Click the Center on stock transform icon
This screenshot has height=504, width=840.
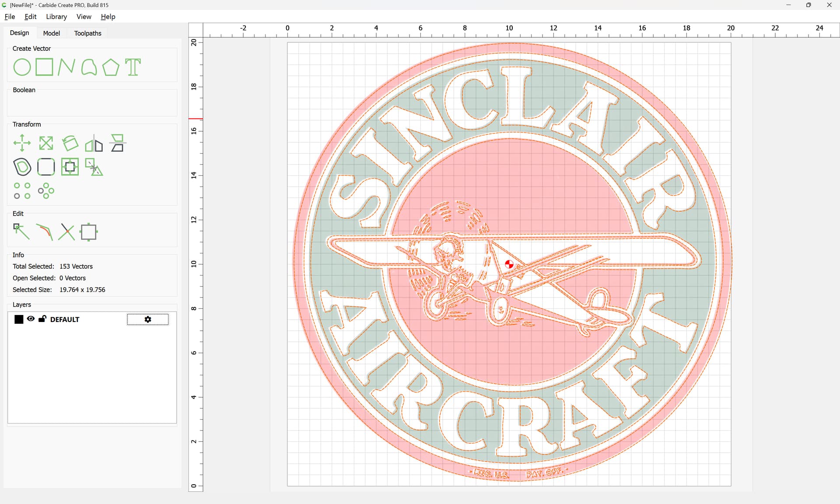(70, 167)
